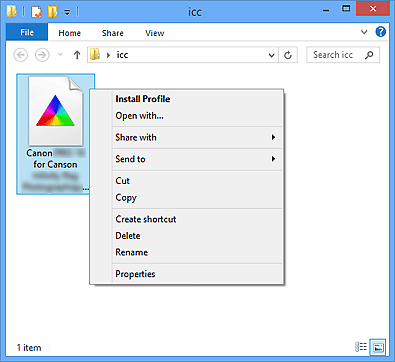This screenshot has width=395, height=362.
Task: Open the recent locations dropdown arrow
Action: click(x=60, y=54)
